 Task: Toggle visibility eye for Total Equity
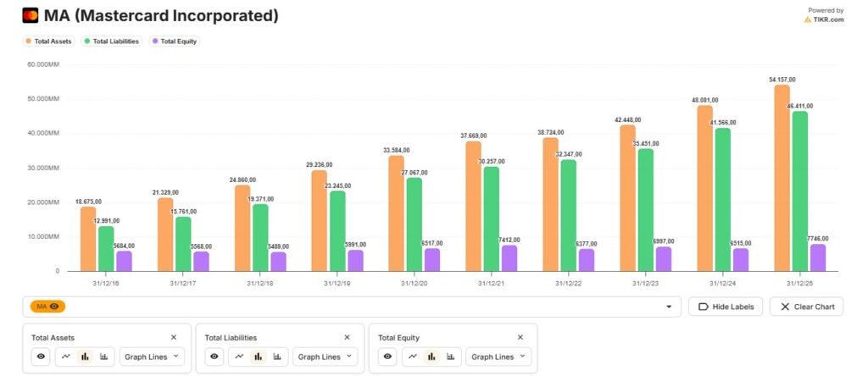coord(387,357)
